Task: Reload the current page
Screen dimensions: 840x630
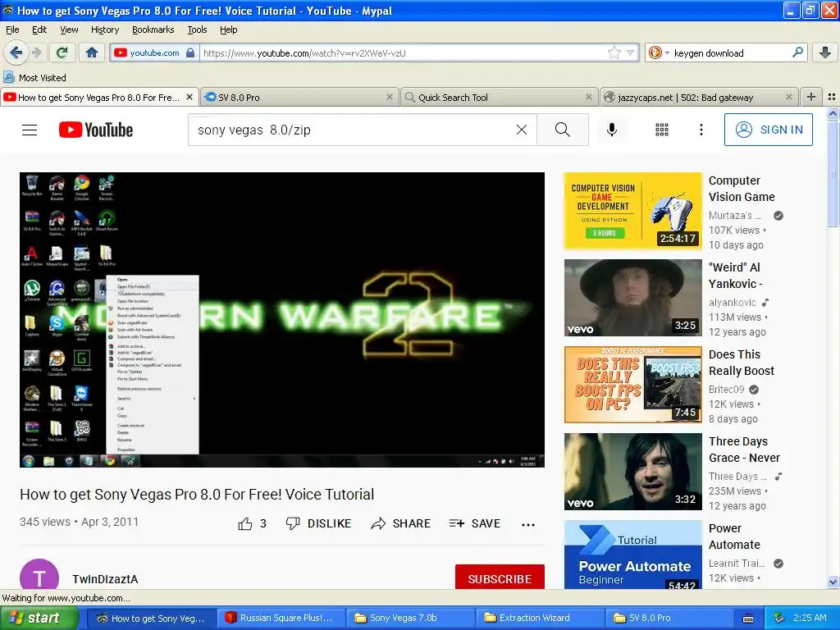Action: point(62,52)
